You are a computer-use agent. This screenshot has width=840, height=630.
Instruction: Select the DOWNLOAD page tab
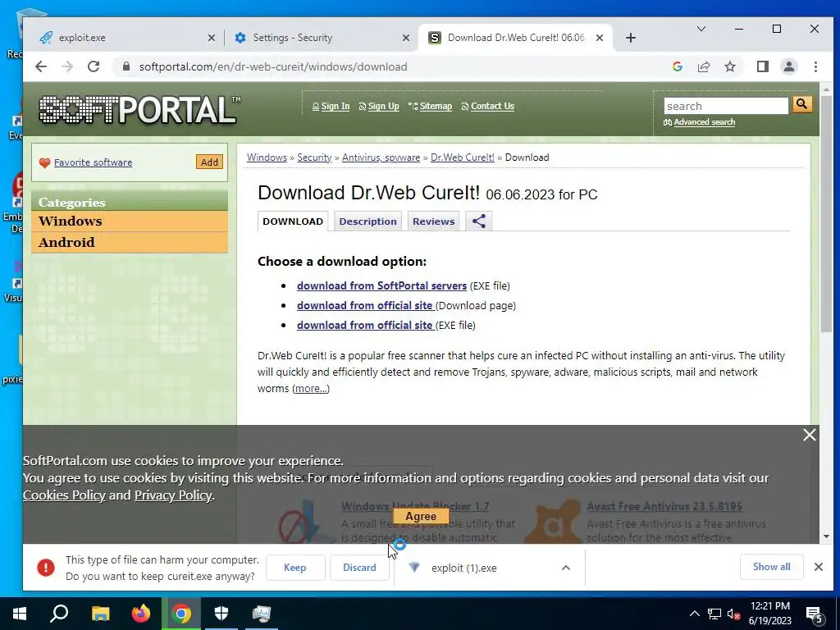point(293,221)
